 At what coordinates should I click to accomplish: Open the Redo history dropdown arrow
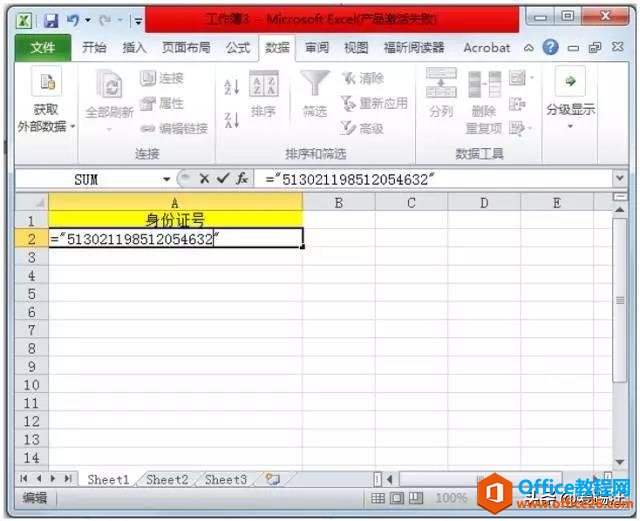(x=120, y=20)
